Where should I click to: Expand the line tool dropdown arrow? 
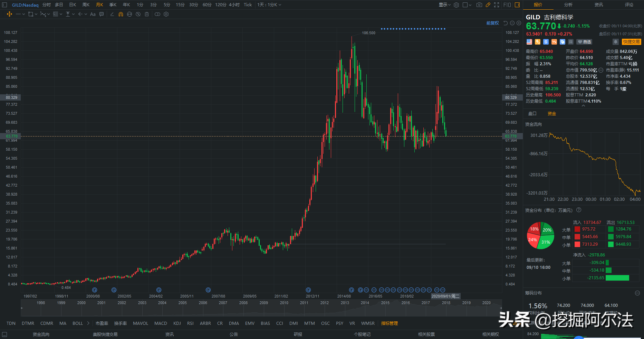23,14
